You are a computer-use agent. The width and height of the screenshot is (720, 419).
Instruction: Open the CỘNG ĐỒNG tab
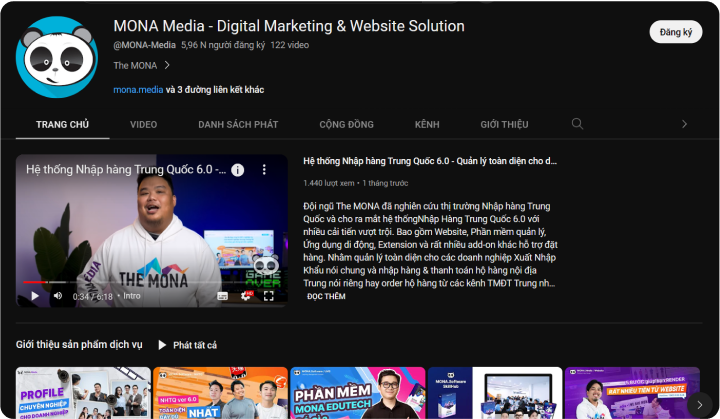pyautogui.click(x=346, y=125)
